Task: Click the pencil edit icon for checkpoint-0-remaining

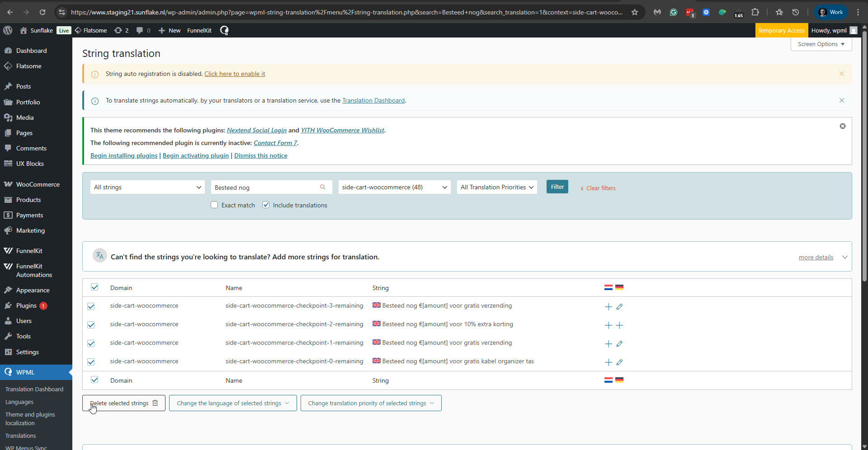Action: [x=619, y=362]
